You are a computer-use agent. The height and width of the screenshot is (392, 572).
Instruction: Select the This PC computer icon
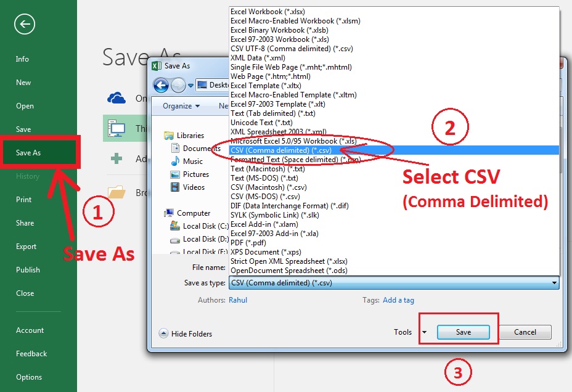[116, 128]
